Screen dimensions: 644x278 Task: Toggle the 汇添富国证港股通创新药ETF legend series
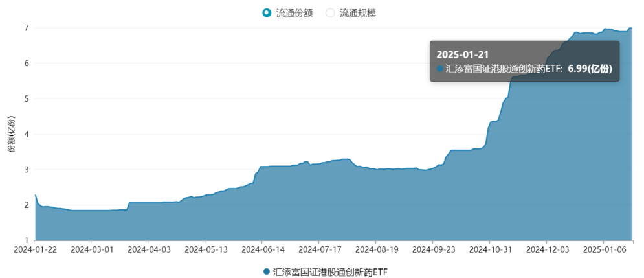pyautogui.click(x=326, y=272)
